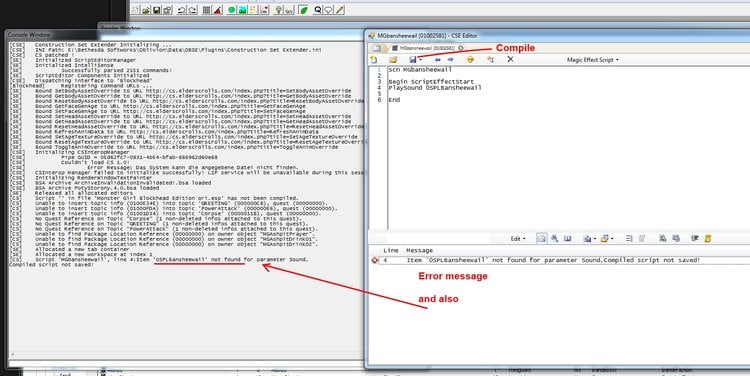Click the compile and save floppy icon
The image size is (750, 376).
(x=413, y=59)
